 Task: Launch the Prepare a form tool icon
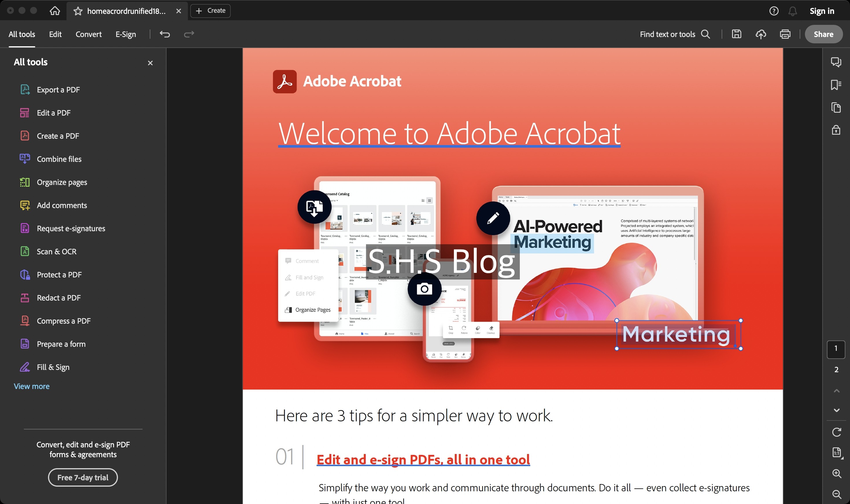(x=25, y=344)
